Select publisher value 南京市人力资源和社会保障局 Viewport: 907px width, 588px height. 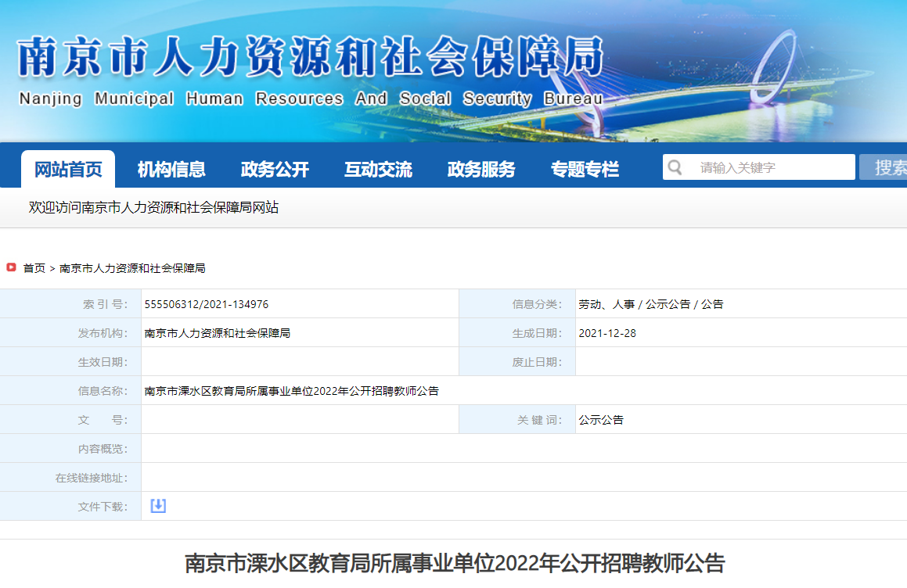click(x=218, y=333)
